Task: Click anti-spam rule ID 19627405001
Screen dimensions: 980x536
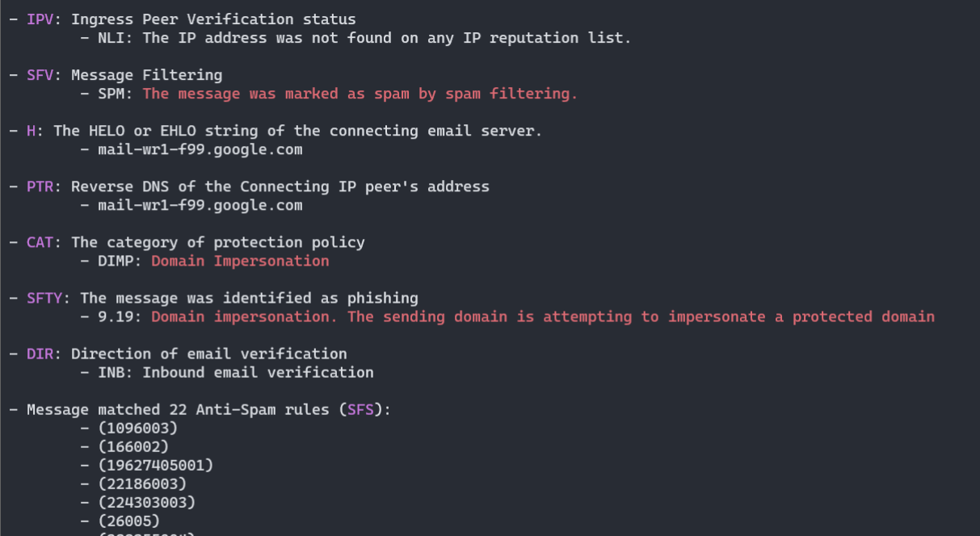Action: [155, 465]
